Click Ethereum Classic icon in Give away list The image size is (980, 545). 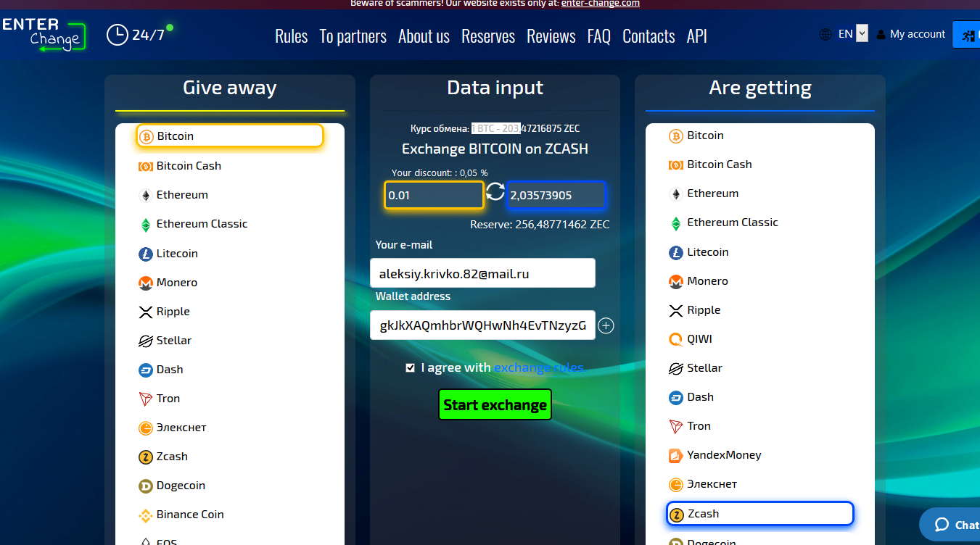coord(146,225)
